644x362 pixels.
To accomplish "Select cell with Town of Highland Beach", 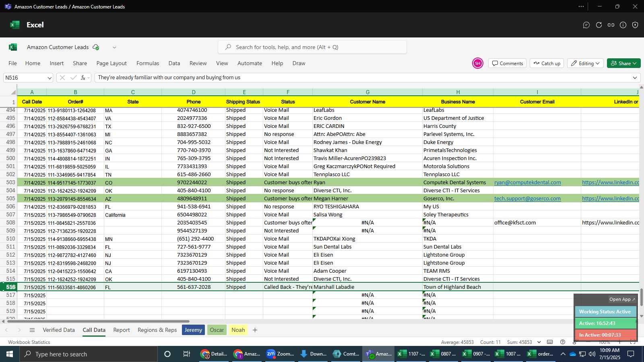I will (458, 287).
